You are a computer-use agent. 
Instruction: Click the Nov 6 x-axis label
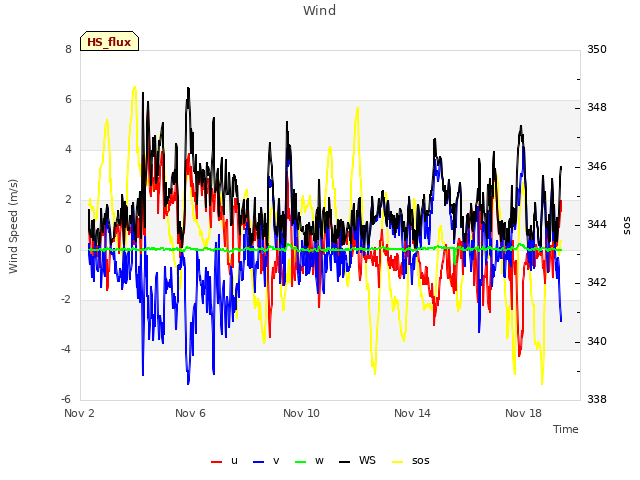[x=190, y=413]
